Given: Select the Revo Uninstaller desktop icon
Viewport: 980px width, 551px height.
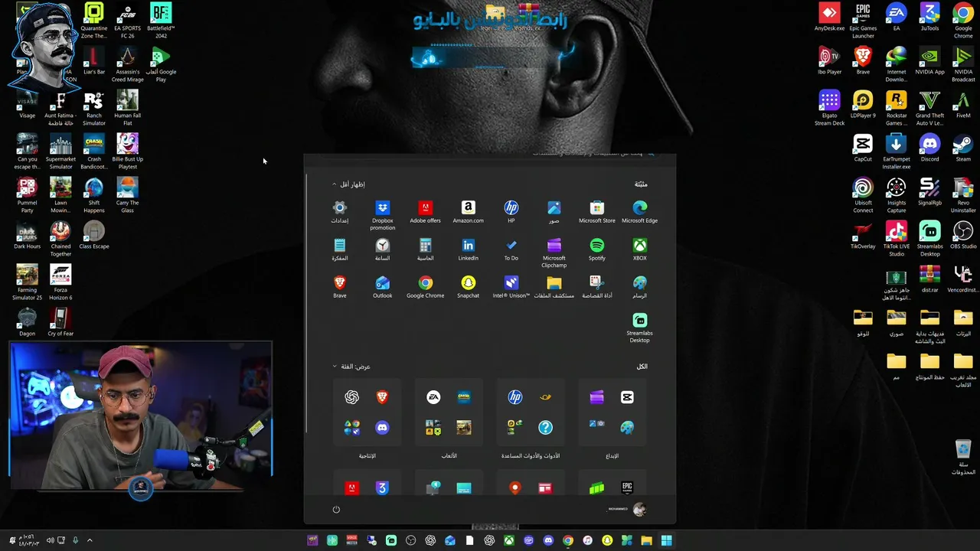Looking at the screenshot, I should click(x=963, y=195).
